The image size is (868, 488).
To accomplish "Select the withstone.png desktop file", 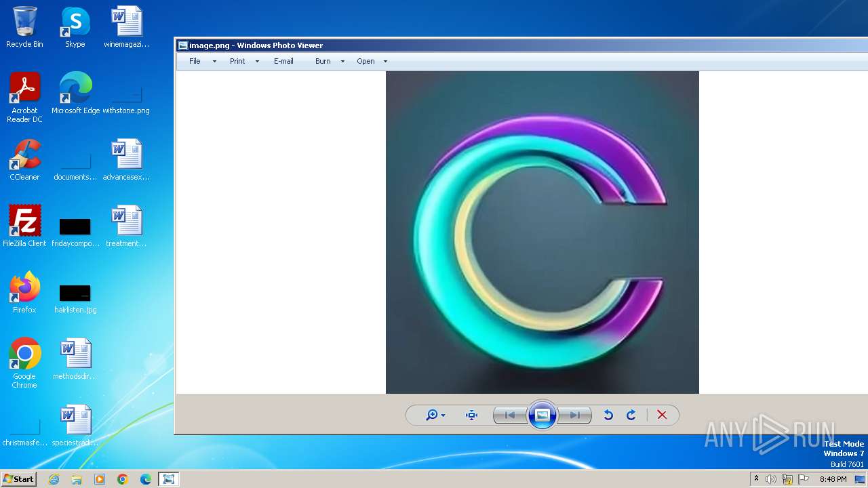I will (127, 99).
